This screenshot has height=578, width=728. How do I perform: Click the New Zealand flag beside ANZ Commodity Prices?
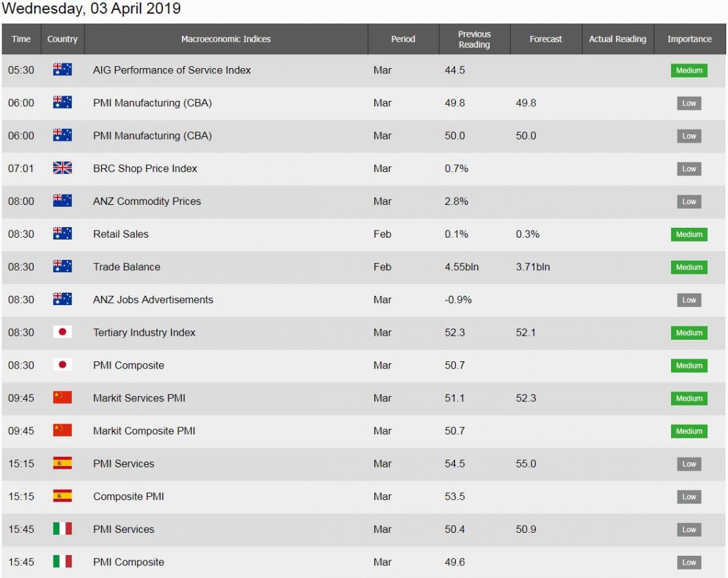point(62,200)
